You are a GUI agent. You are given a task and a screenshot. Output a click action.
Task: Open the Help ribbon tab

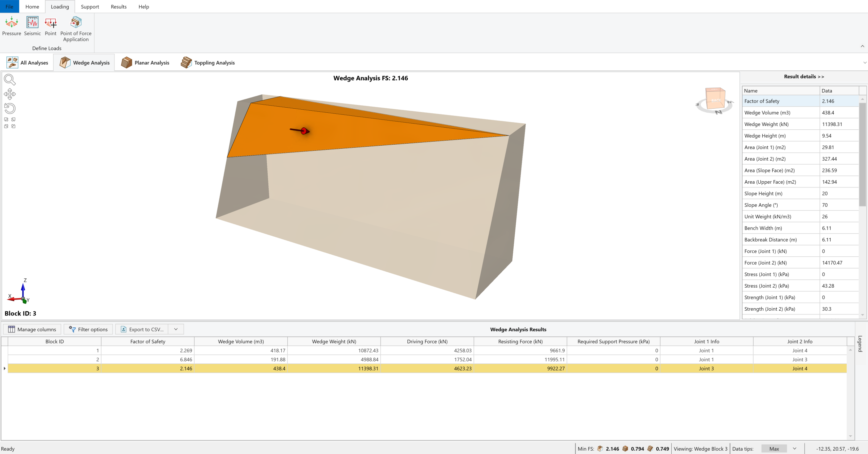(144, 6)
